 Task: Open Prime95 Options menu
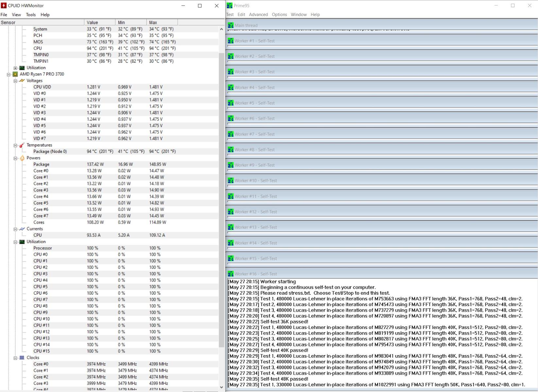pyautogui.click(x=279, y=14)
